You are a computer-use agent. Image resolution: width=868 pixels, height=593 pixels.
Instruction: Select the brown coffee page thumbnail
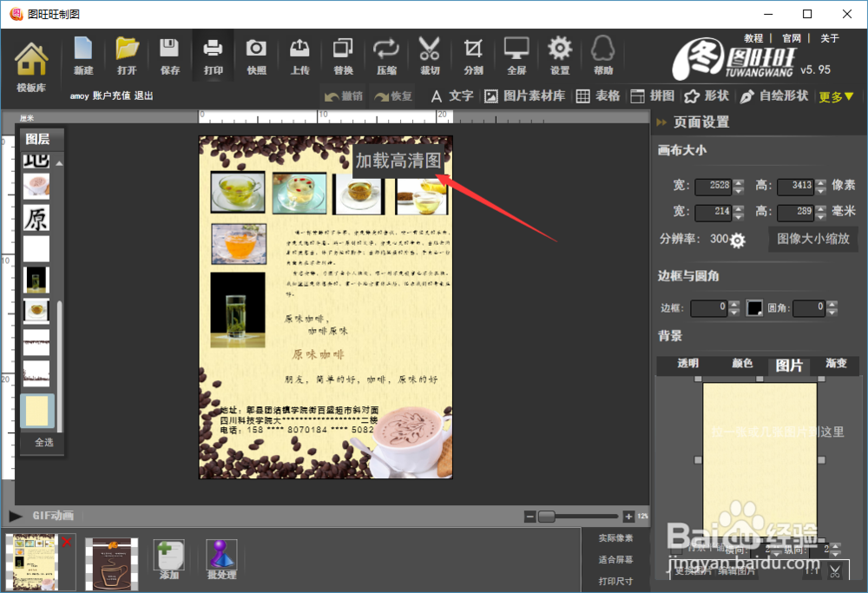[x=112, y=563]
